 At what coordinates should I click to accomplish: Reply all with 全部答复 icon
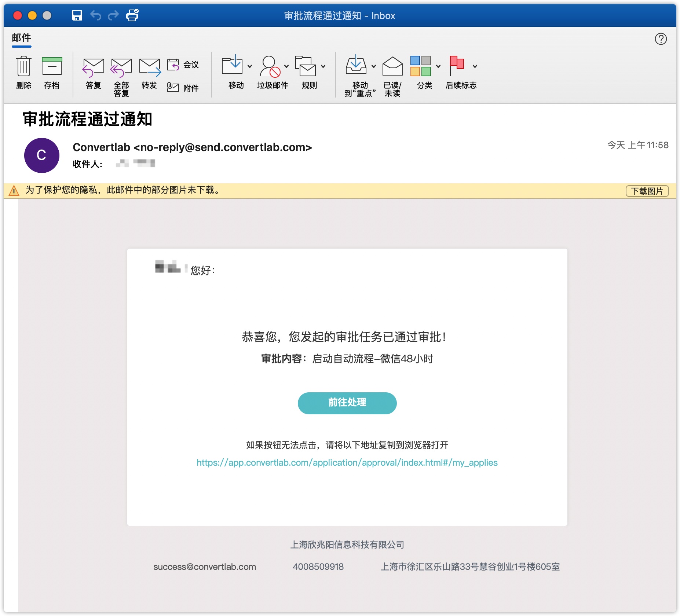(121, 67)
